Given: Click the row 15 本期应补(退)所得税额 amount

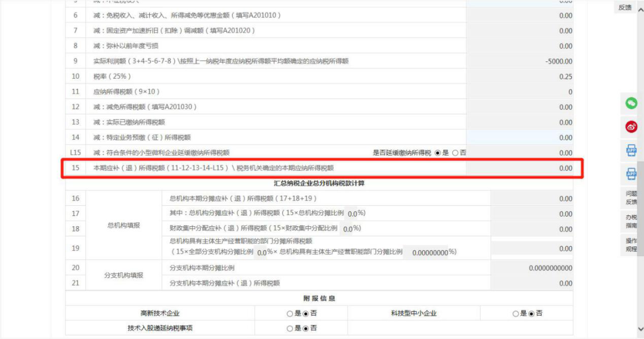Looking at the screenshot, I should click(x=519, y=168).
